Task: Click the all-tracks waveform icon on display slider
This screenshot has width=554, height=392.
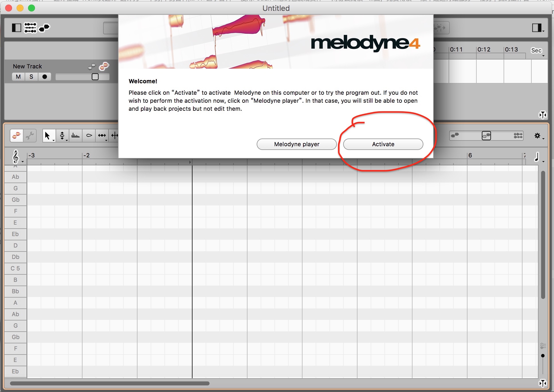Action: tap(518, 136)
